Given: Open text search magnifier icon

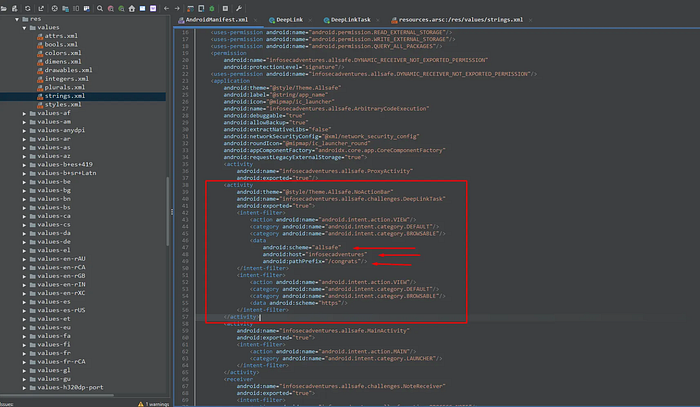Looking at the screenshot, I should coord(100,8).
